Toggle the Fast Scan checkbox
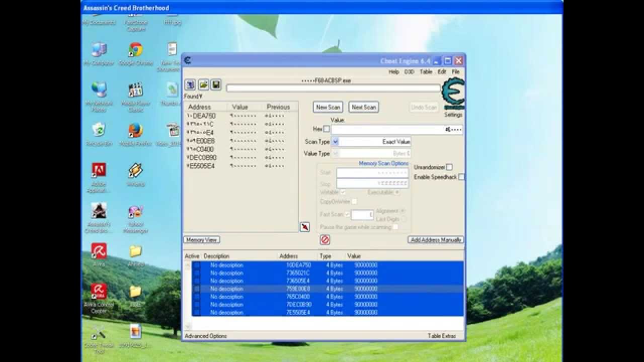The width and height of the screenshot is (644, 362). point(347,215)
